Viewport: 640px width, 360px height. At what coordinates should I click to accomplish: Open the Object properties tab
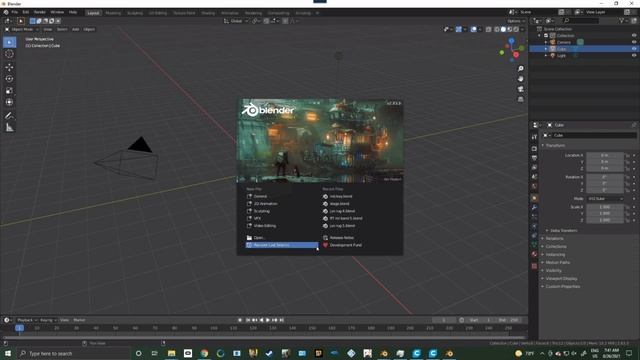pos(534,198)
